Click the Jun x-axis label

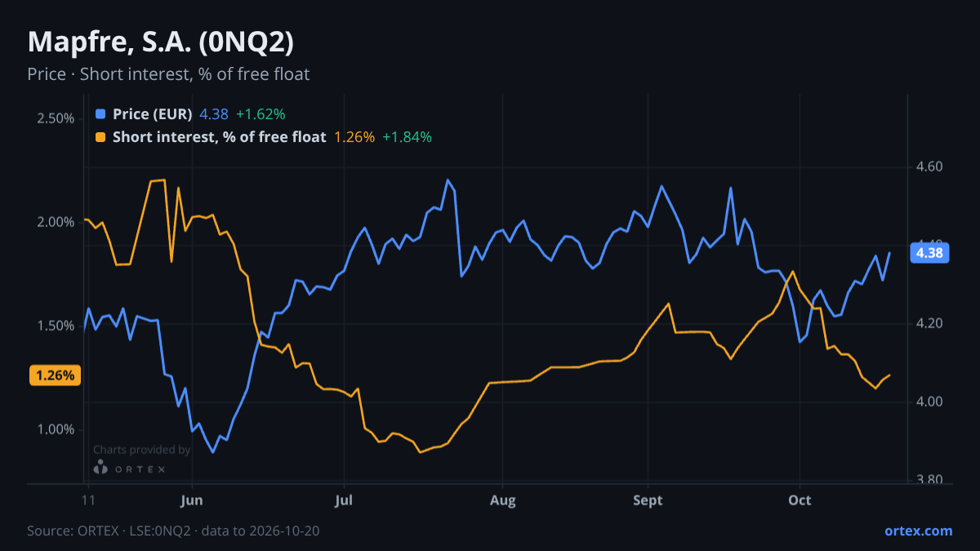click(191, 500)
